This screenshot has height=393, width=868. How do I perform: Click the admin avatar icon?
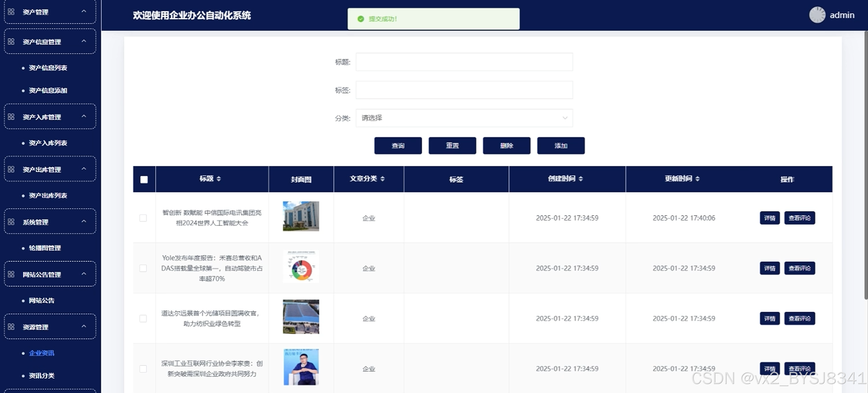[x=817, y=15]
